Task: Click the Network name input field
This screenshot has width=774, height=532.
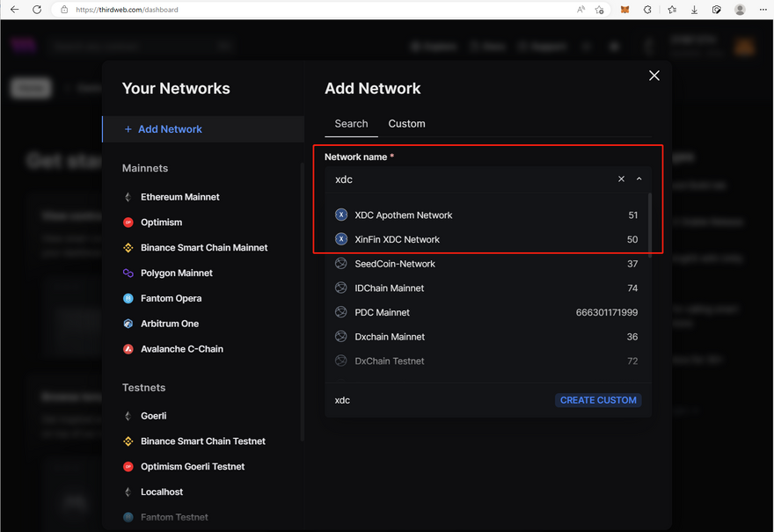Action: (x=471, y=179)
